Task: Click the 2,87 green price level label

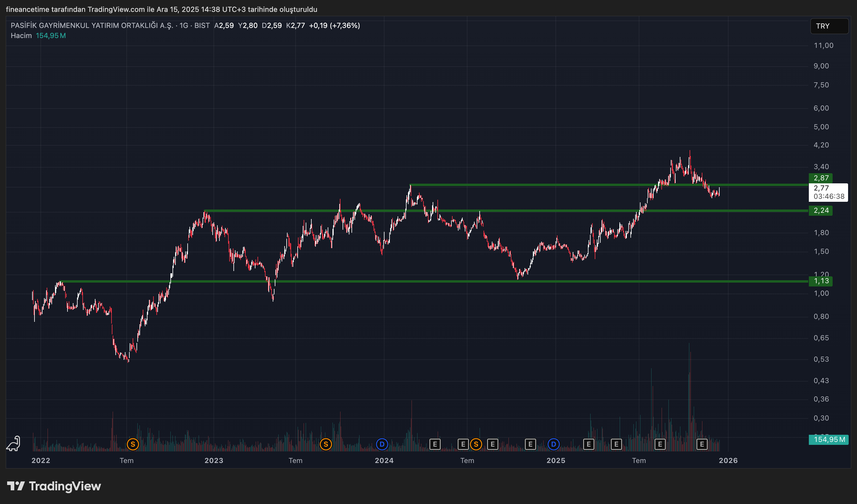Action: tap(821, 178)
